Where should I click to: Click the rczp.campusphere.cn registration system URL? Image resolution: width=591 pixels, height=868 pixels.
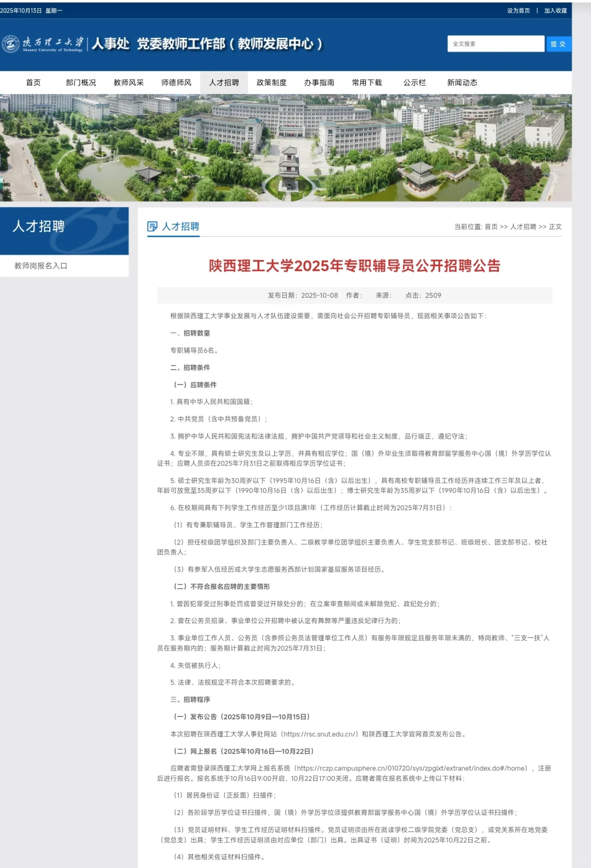[x=412, y=768]
